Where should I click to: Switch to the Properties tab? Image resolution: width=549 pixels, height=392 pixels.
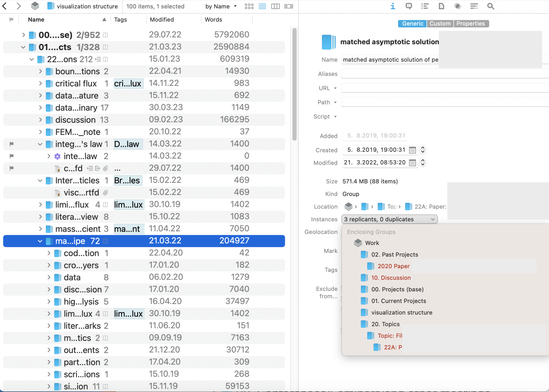click(471, 24)
